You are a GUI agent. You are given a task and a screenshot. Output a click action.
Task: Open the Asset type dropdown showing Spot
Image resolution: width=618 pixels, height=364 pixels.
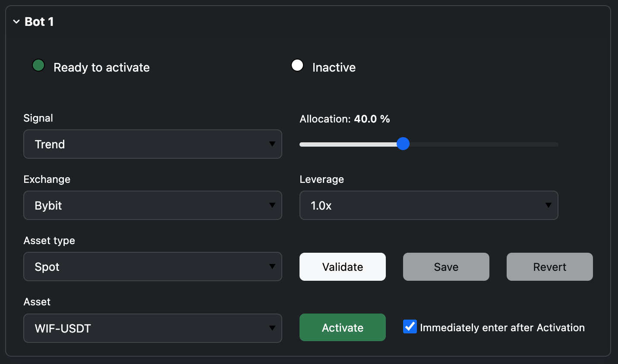click(x=153, y=267)
